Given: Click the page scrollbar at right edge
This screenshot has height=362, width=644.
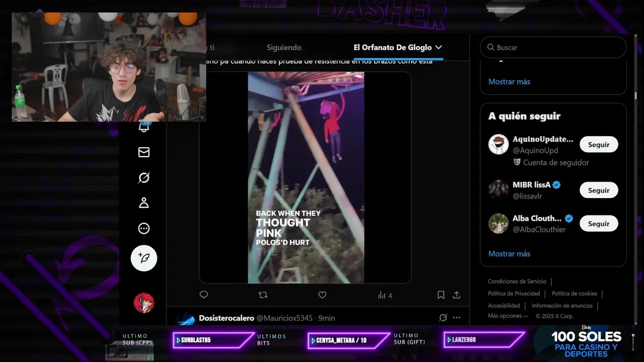Looking at the screenshot, I should (636, 96).
